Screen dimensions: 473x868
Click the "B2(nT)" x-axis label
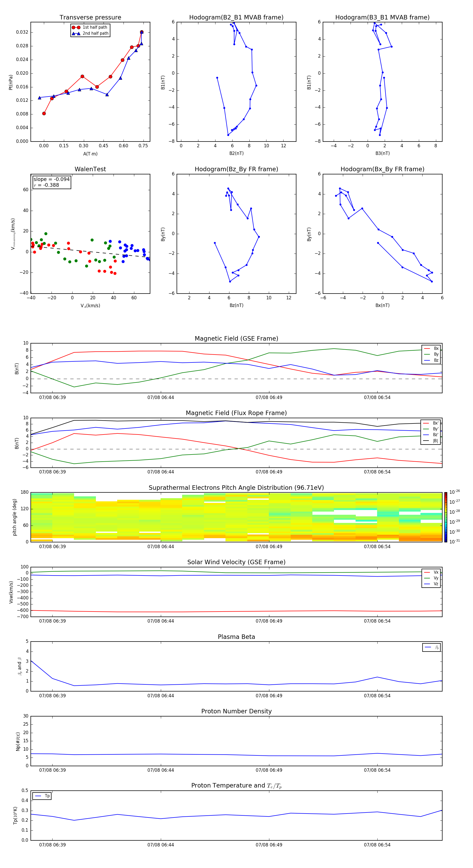click(236, 154)
